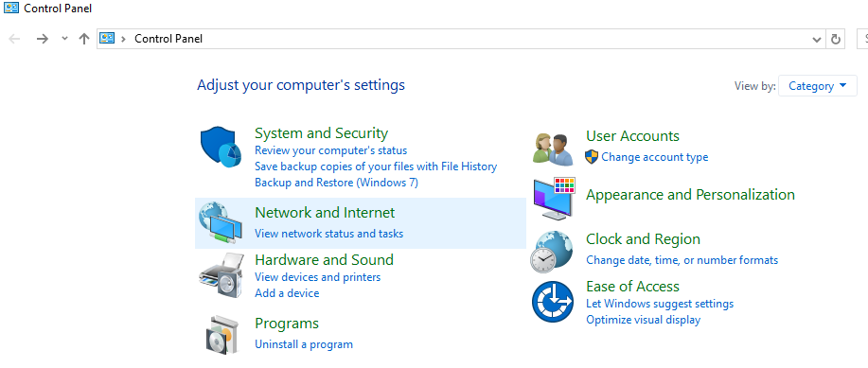
Task: Click the Programs disc box icon
Action: [223, 335]
